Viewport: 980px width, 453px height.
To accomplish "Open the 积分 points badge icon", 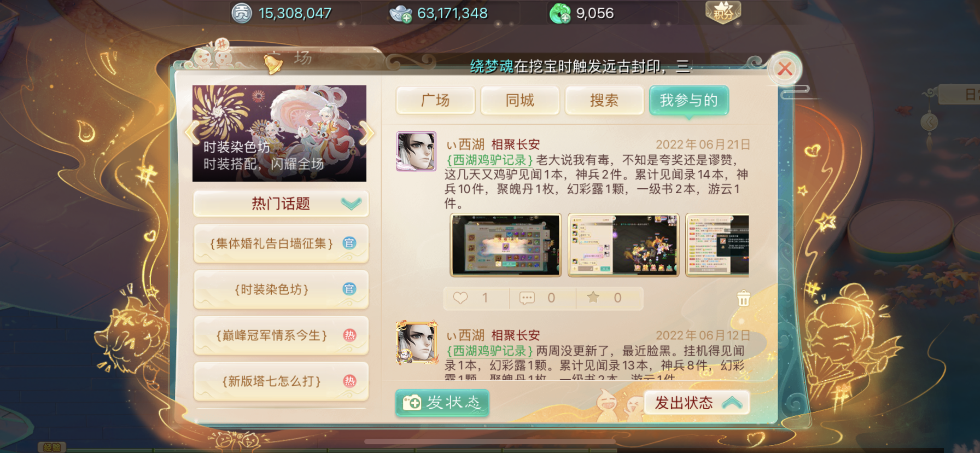I will coord(723,12).
